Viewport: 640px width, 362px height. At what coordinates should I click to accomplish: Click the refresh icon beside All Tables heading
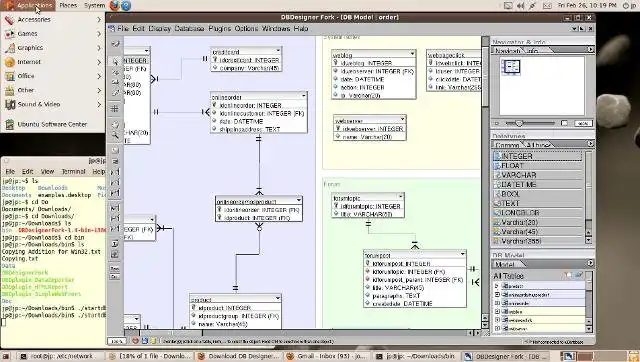tap(579, 275)
